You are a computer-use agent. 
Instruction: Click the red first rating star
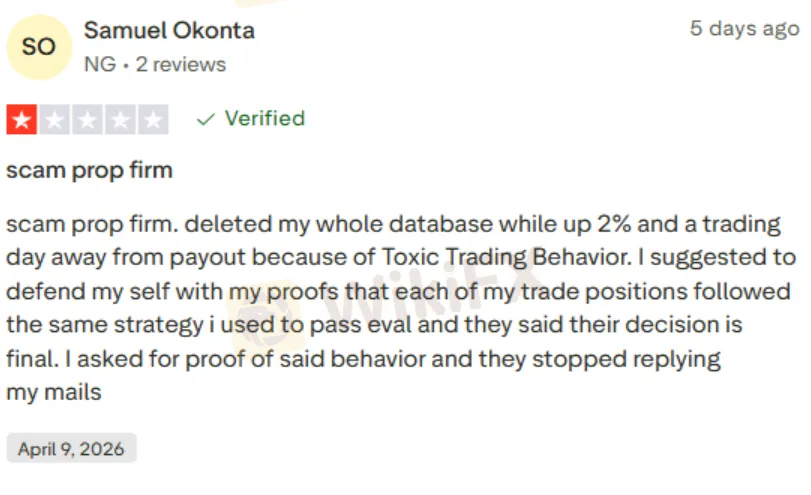[x=22, y=120]
